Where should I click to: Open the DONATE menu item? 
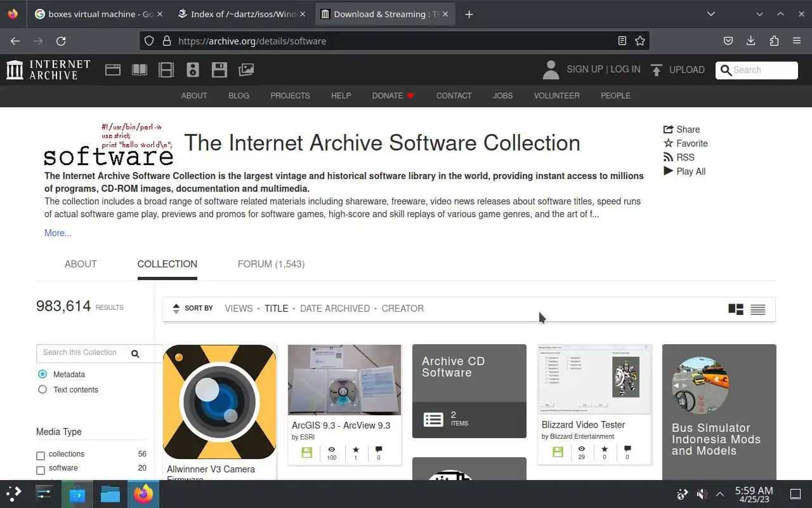pos(393,96)
